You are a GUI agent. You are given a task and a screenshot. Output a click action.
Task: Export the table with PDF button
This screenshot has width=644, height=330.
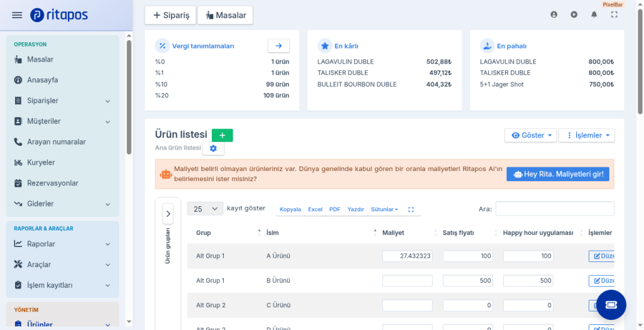click(x=335, y=209)
